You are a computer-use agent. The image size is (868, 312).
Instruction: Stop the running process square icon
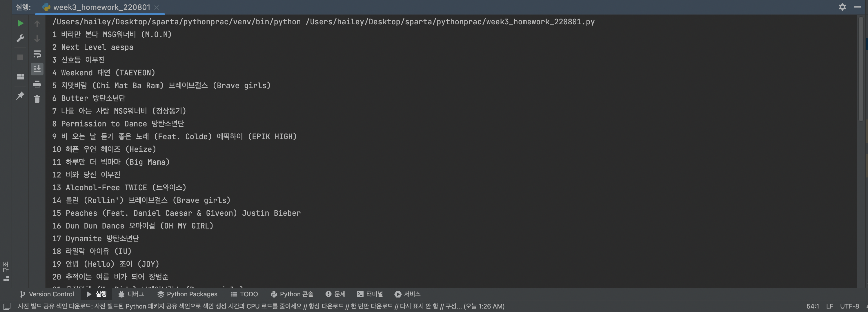click(x=20, y=57)
